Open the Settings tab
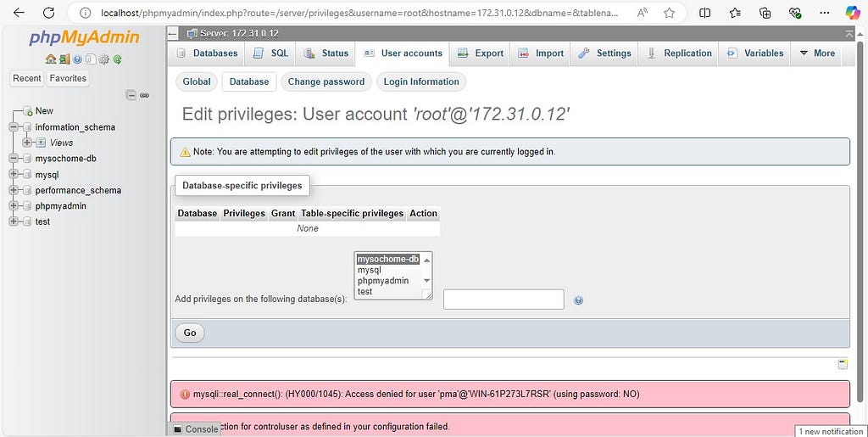The width and height of the screenshot is (868, 437). click(x=604, y=53)
